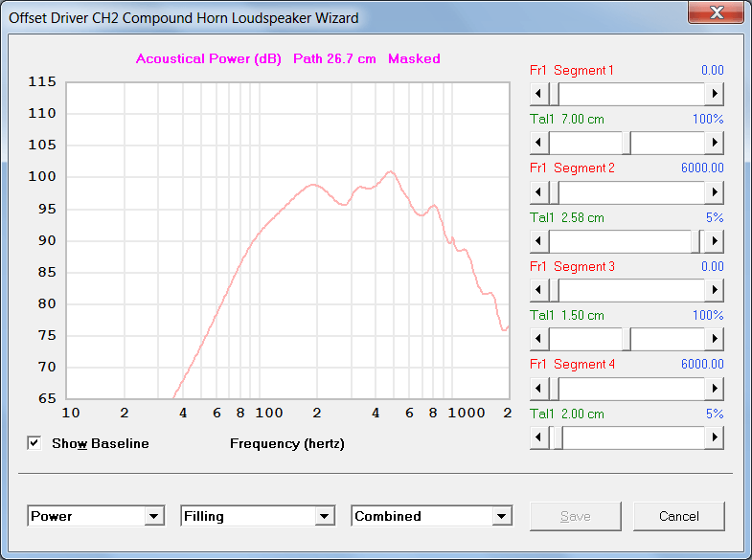
Task: Click the Acoustical Power (dB) chart title
Action: (x=209, y=58)
